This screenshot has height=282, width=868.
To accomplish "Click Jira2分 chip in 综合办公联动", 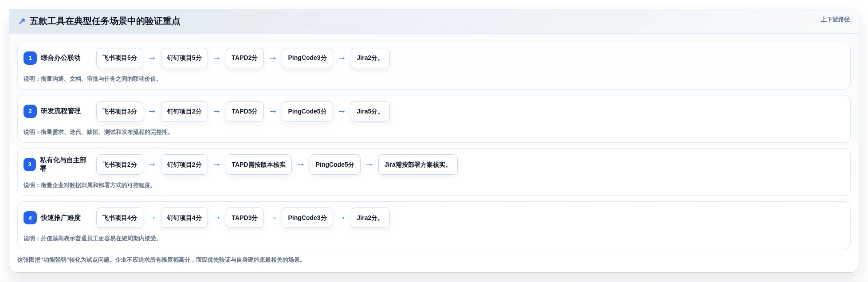I will click(370, 58).
